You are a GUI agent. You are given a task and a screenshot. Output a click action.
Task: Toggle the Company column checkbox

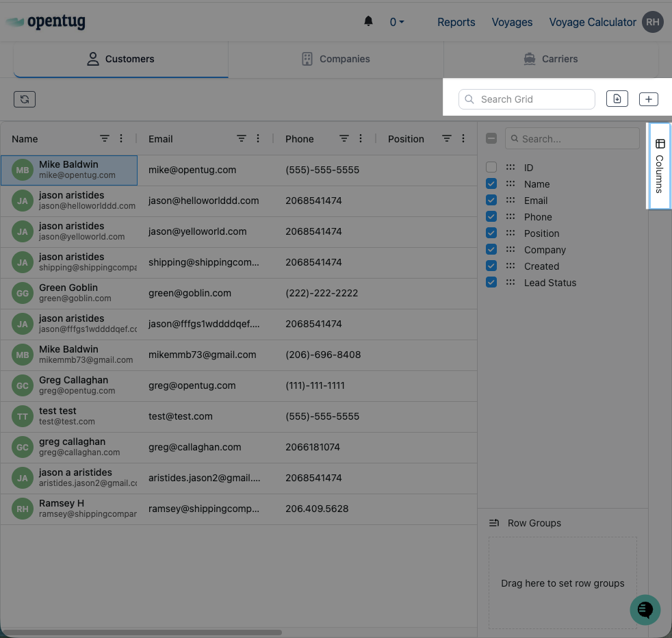(491, 249)
